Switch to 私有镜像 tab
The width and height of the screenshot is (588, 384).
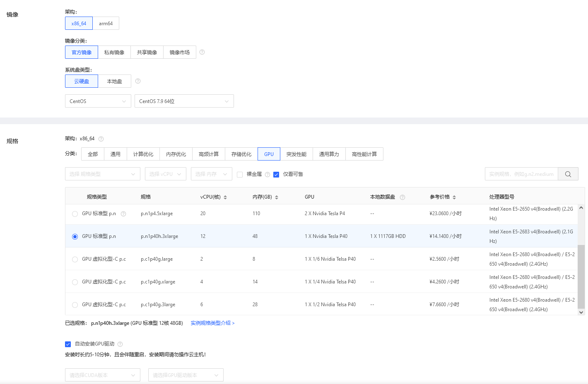coord(114,53)
